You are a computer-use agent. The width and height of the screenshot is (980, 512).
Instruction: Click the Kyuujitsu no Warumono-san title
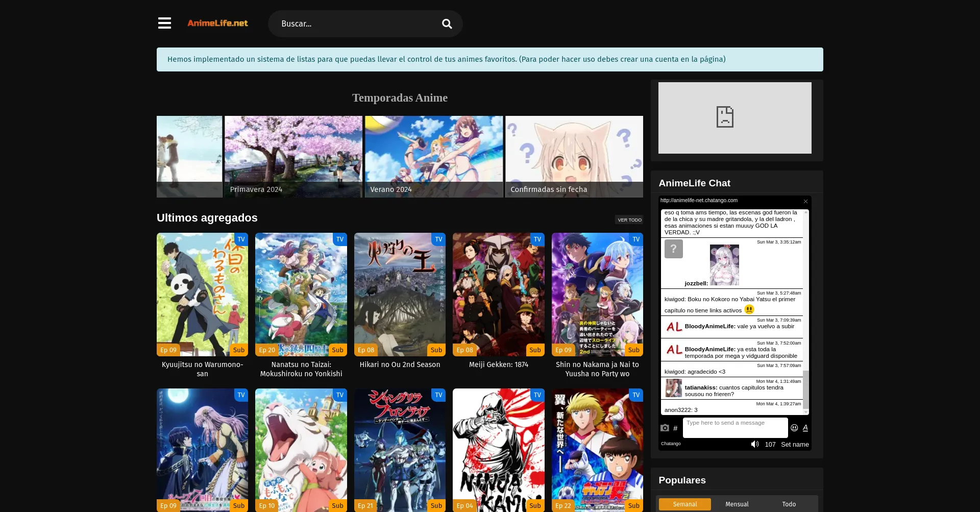202,369
